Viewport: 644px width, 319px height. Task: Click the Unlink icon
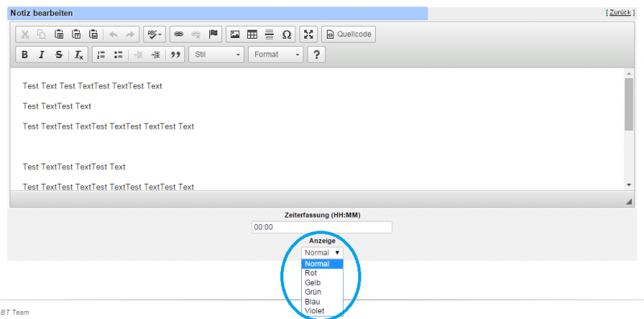click(196, 35)
